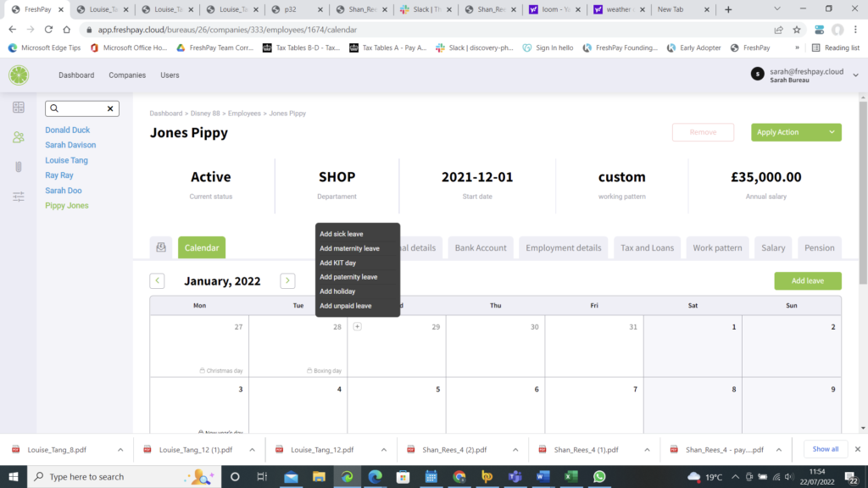This screenshot has height=488, width=868.
Task: Click the plus icon on the 29th cell
Action: [358, 326]
